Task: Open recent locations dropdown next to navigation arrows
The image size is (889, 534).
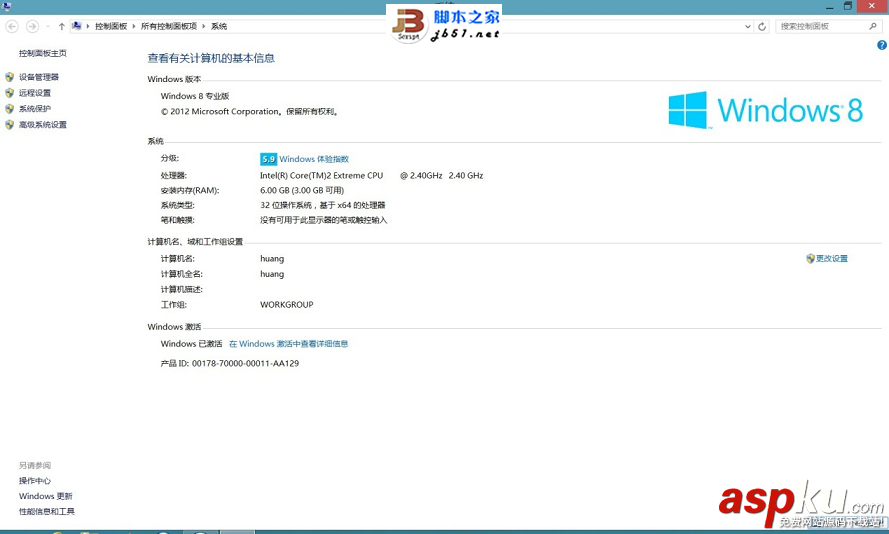Action: (48, 26)
